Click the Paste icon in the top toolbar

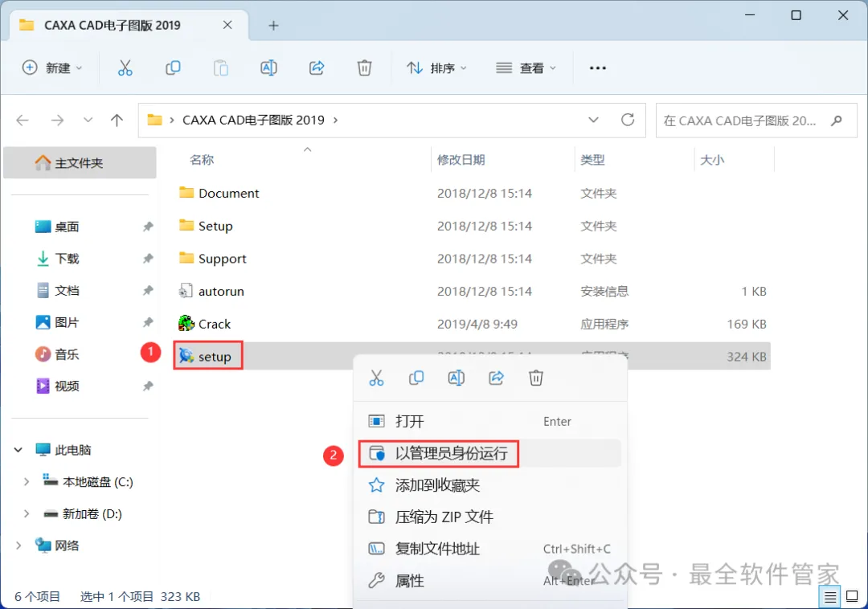click(x=221, y=68)
